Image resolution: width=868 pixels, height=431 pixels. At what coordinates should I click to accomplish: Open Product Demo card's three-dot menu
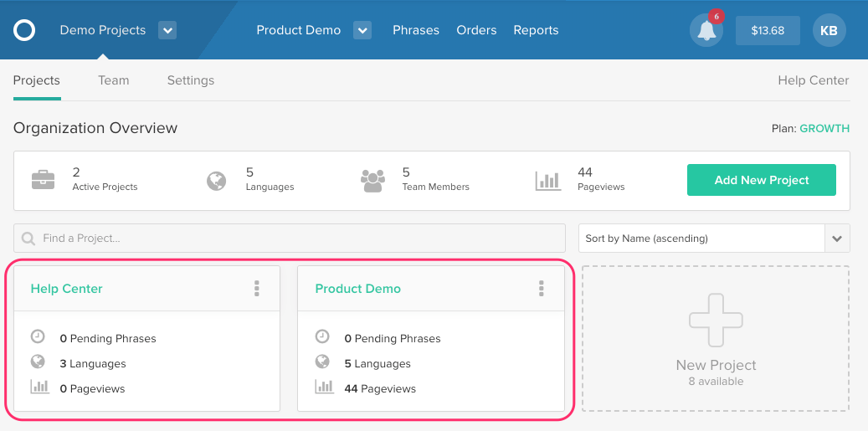pos(541,288)
